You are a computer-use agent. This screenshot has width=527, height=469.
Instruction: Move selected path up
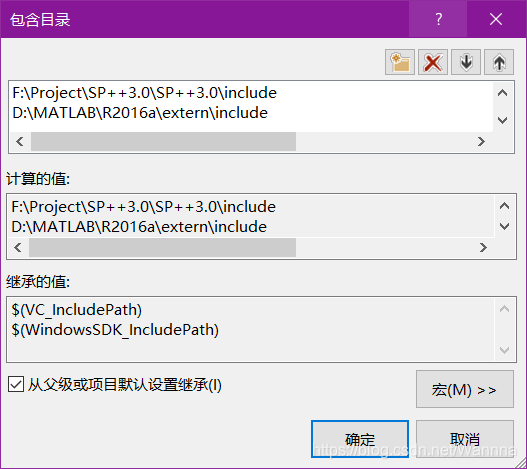499,62
